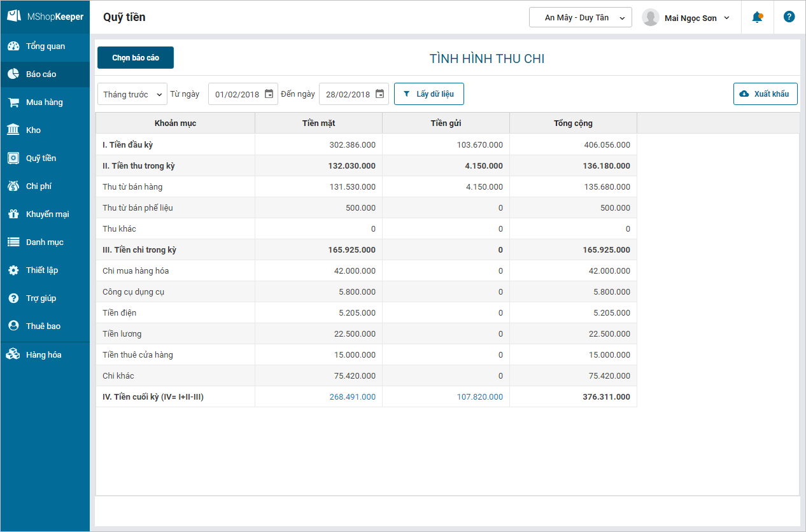Click the Quỹ tiền safe icon
Viewport: 806px width, 532px height.
pos(13,158)
